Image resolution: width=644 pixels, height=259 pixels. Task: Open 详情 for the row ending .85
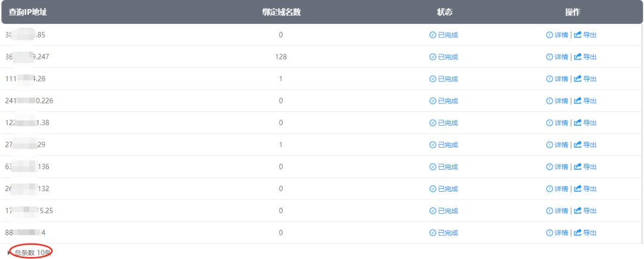click(x=562, y=35)
